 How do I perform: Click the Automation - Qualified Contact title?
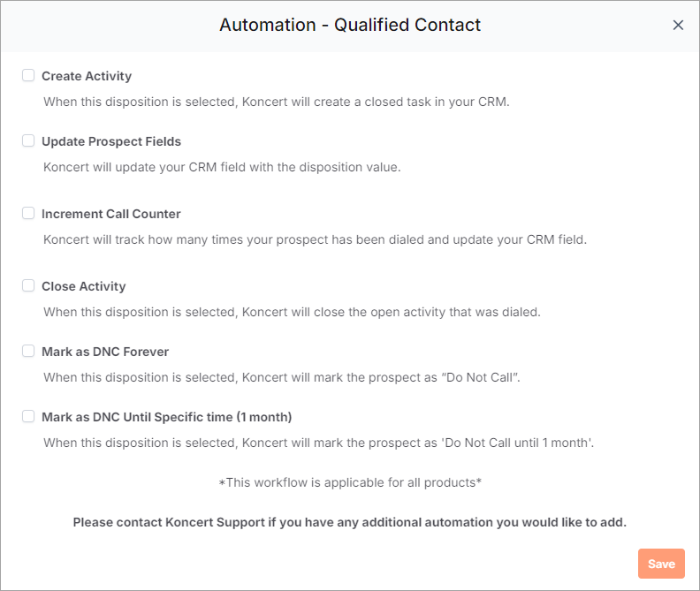coord(350,25)
